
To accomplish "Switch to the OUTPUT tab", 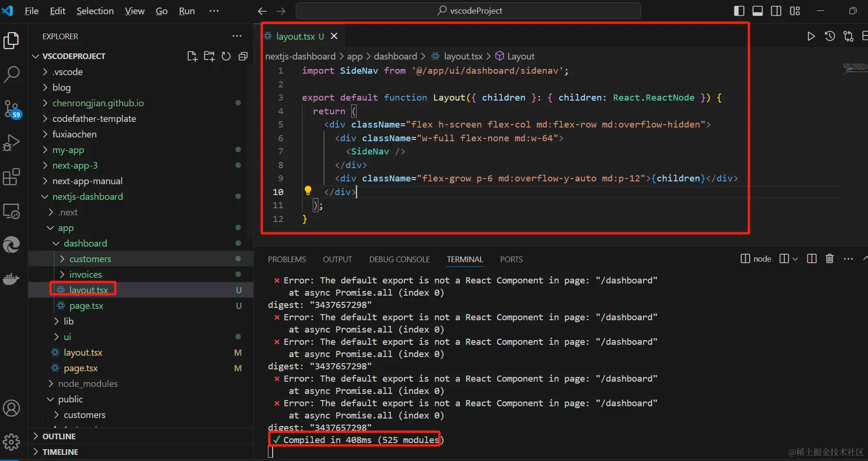I will [x=337, y=259].
